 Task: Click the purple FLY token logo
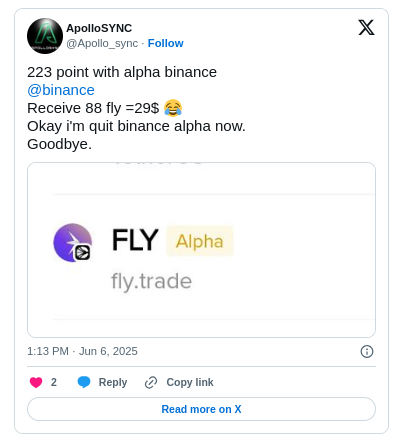[x=73, y=243]
